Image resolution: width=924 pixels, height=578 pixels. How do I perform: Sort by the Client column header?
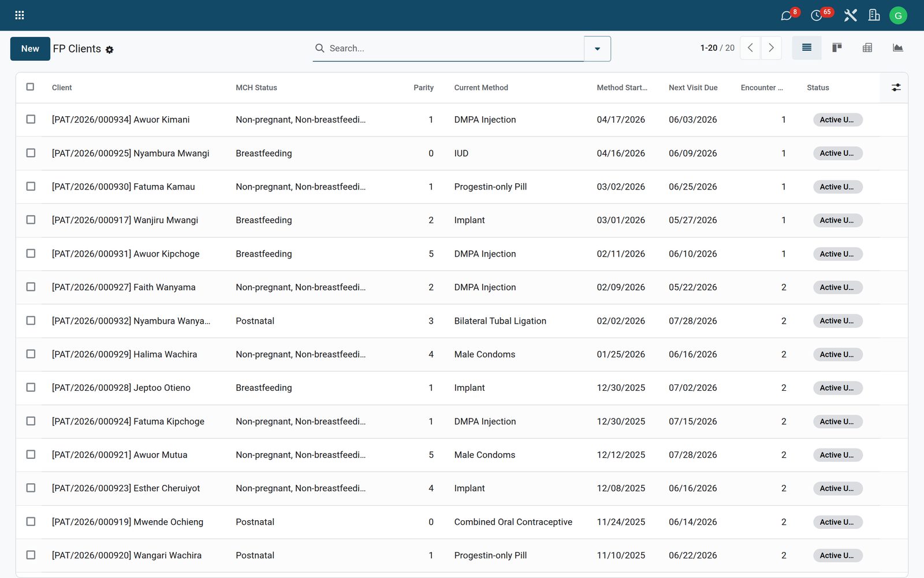pos(62,88)
